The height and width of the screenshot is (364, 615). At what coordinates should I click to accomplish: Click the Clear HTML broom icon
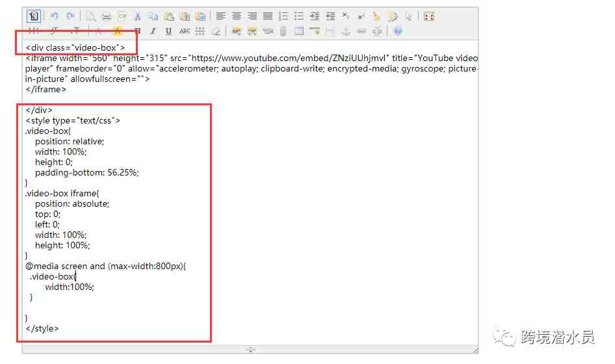377,16
